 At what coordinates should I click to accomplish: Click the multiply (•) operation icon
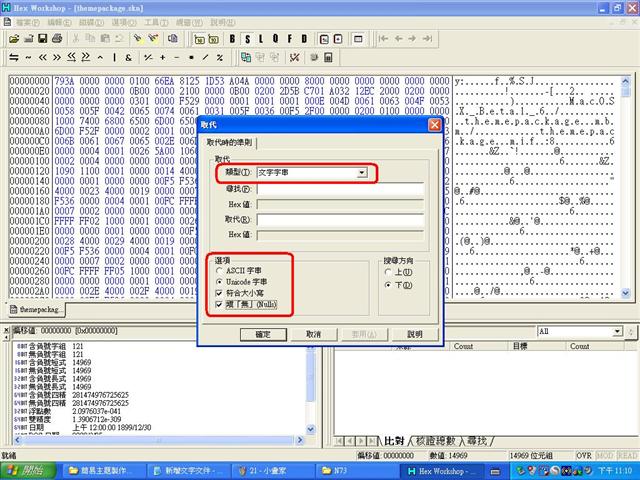point(191,58)
